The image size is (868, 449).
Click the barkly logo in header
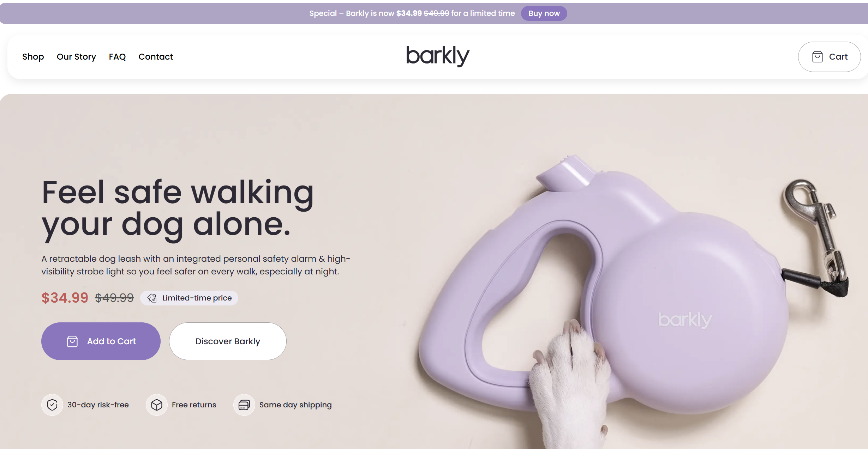[x=438, y=56]
